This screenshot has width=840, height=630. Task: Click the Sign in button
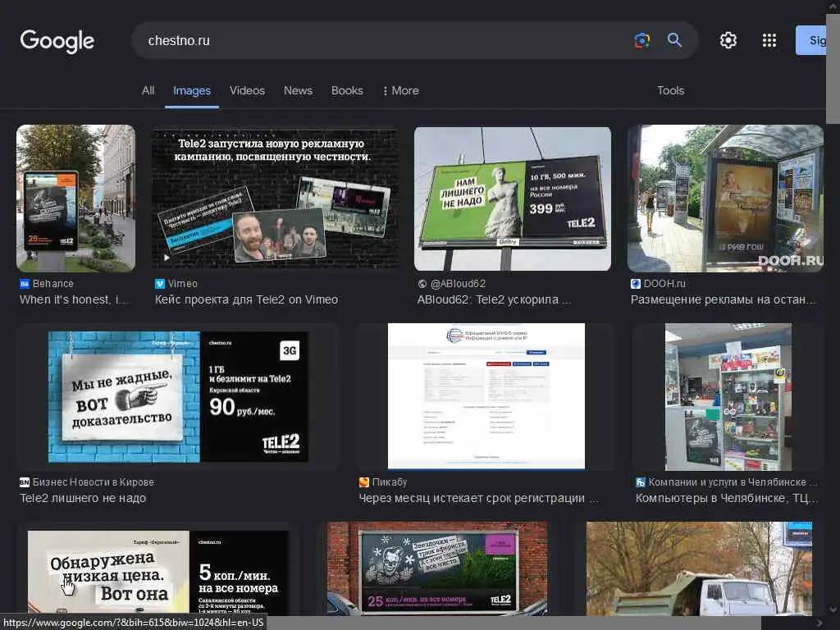pyautogui.click(x=811, y=40)
